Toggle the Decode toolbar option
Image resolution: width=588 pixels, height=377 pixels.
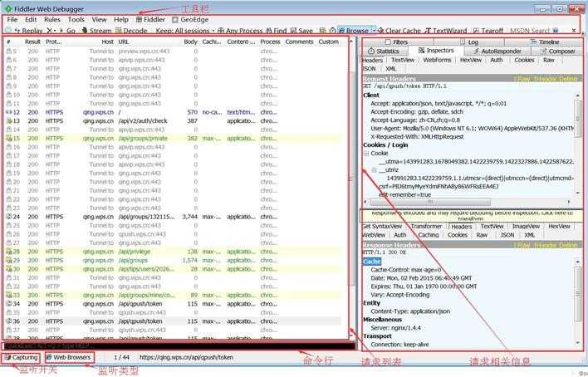(x=131, y=31)
